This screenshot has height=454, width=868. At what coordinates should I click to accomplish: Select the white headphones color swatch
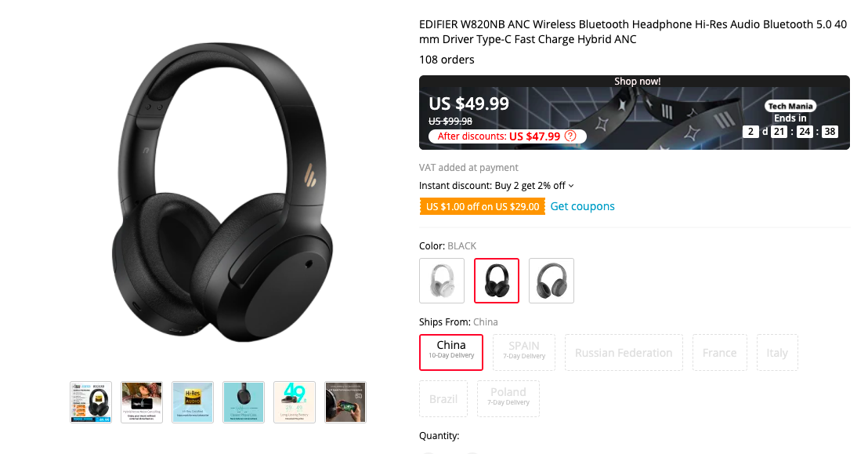pyautogui.click(x=441, y=280)
